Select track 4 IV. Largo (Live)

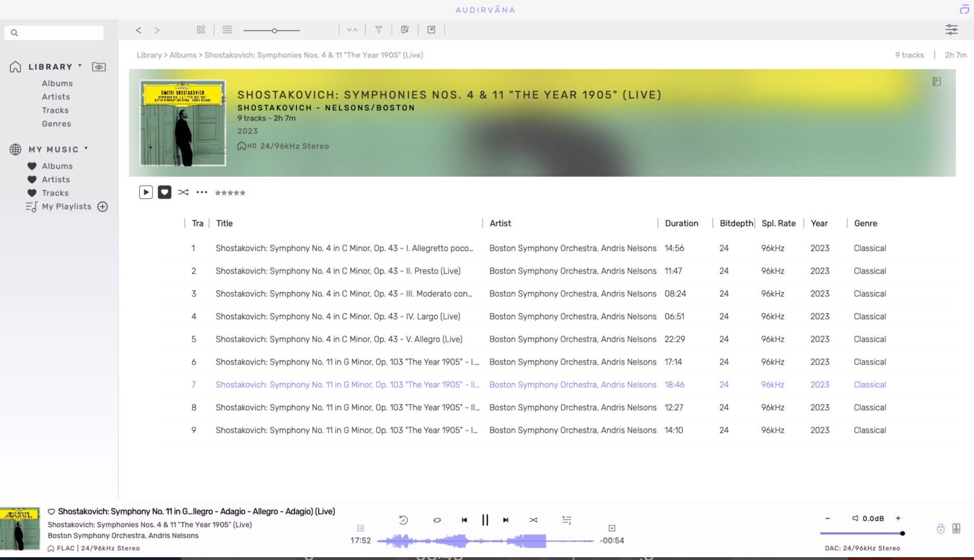point(556,317)
